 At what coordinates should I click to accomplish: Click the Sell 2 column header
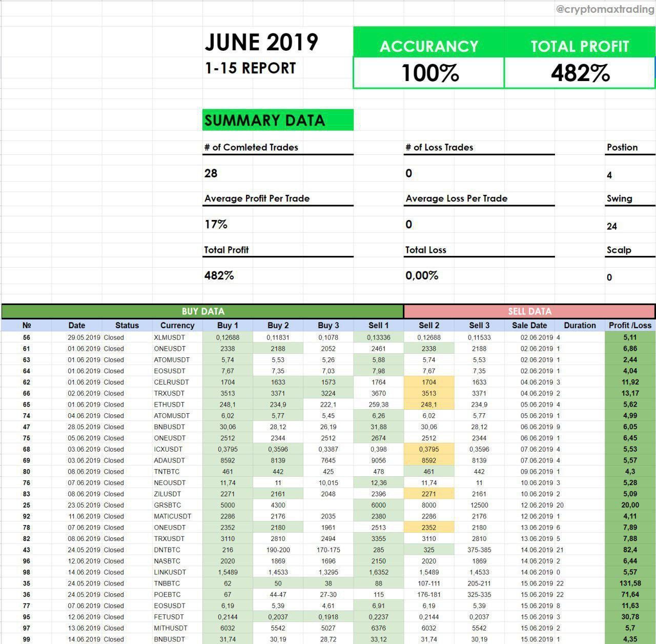[x=428, y=325]
